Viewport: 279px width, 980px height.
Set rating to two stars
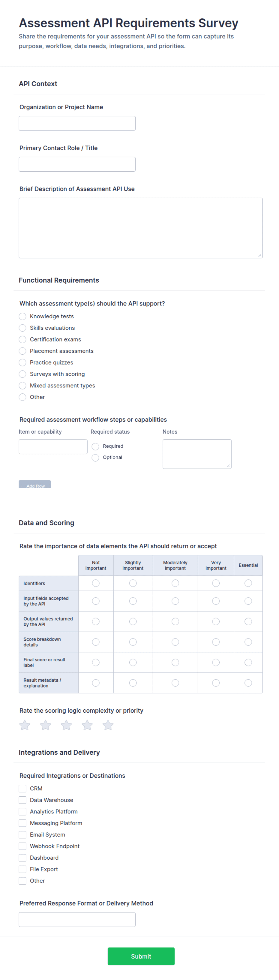46,725
